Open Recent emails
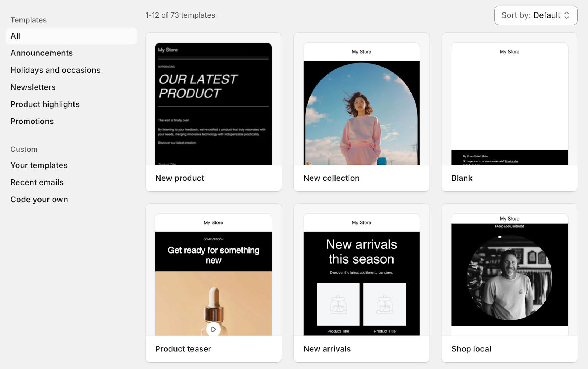Screen dimensions: 588x369 pyautogui.click(x=37, y=183)
